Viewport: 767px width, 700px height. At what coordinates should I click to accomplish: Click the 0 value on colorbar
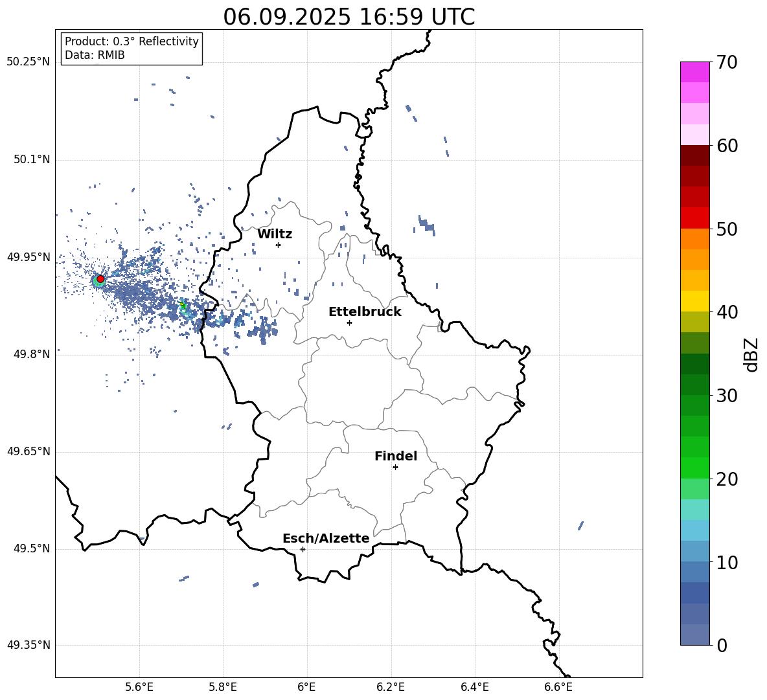[722, 645]
